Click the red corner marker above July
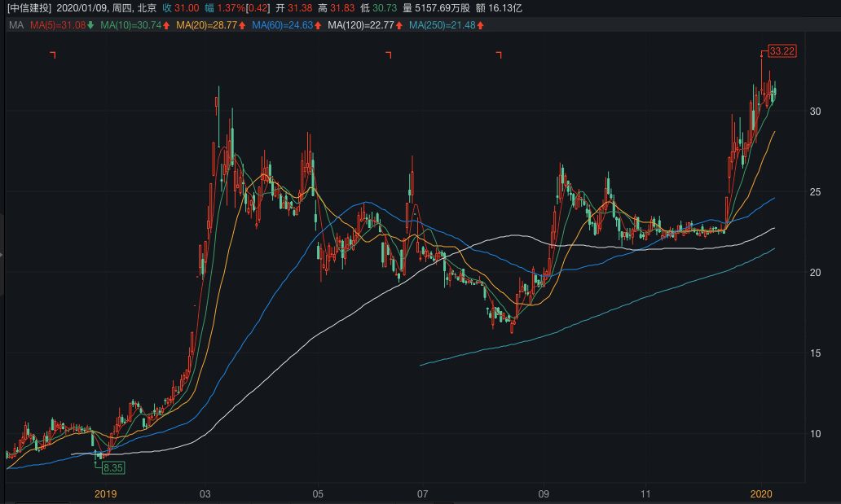 pos(389,55)
